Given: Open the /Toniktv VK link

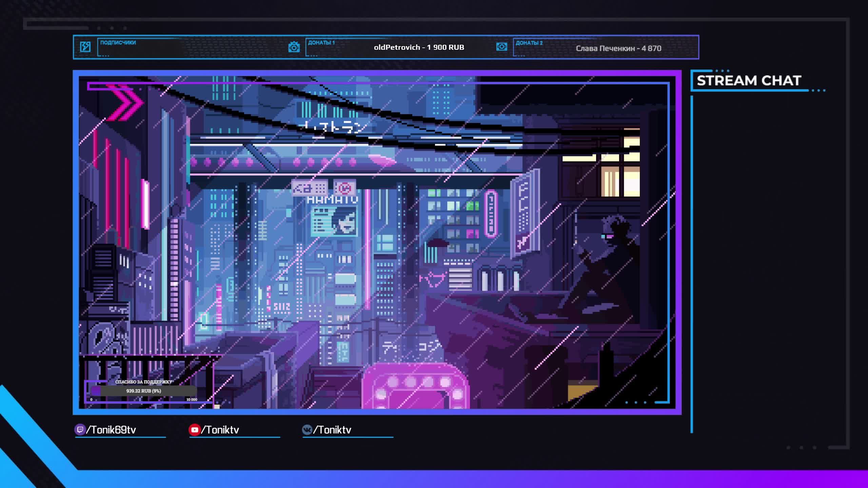Looking at the screenshot, I should coord(332,430).
